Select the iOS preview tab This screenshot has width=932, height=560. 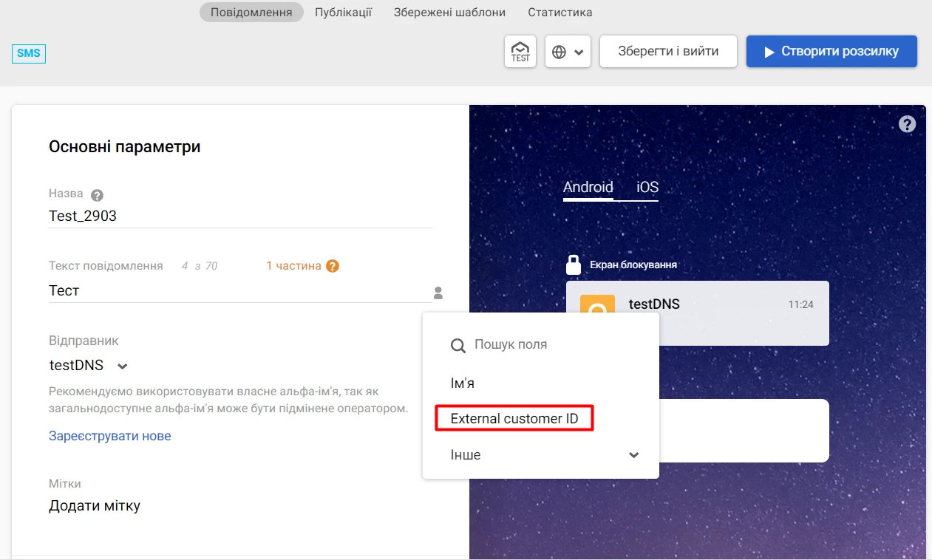coord(647,187)
